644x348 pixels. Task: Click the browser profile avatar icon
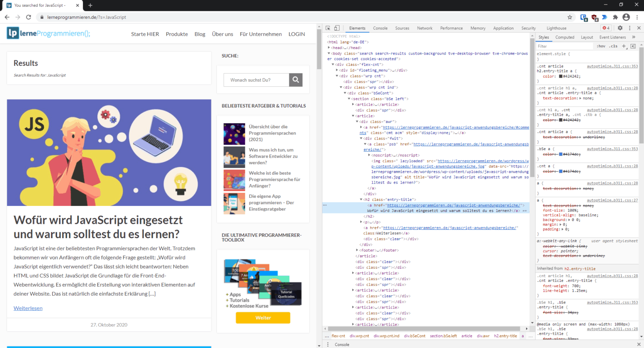pyautogui.click(x=626, y=17)
